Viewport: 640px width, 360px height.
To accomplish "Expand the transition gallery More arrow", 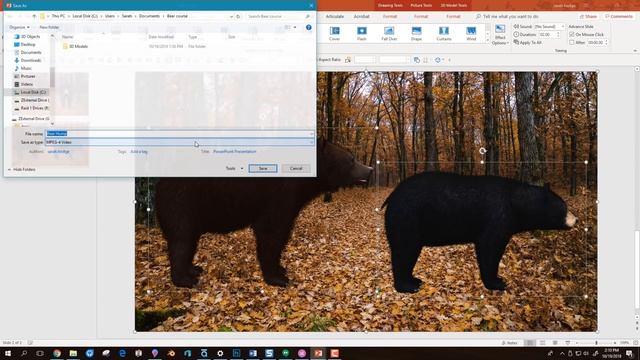I will click(x=487, y=40).
